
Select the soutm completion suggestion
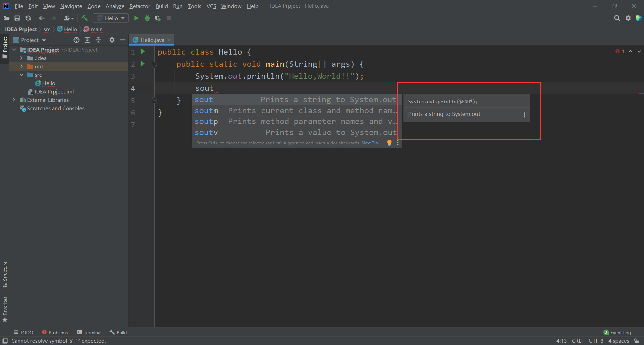(x=297, y=111)
